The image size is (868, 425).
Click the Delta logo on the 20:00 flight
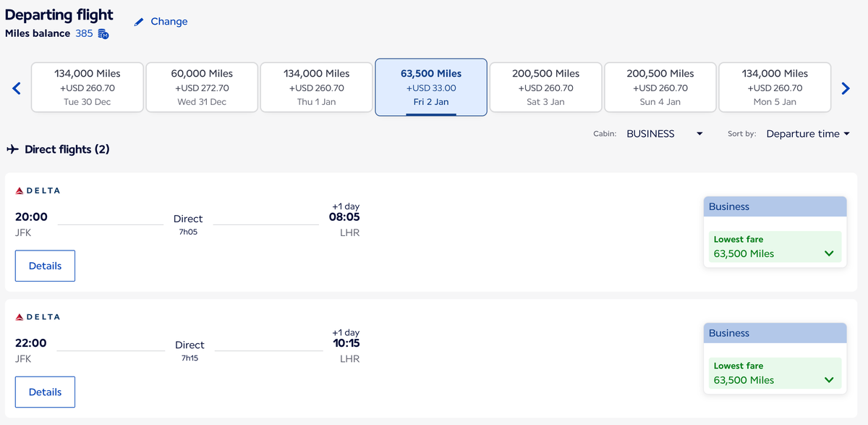pos(38,190)
